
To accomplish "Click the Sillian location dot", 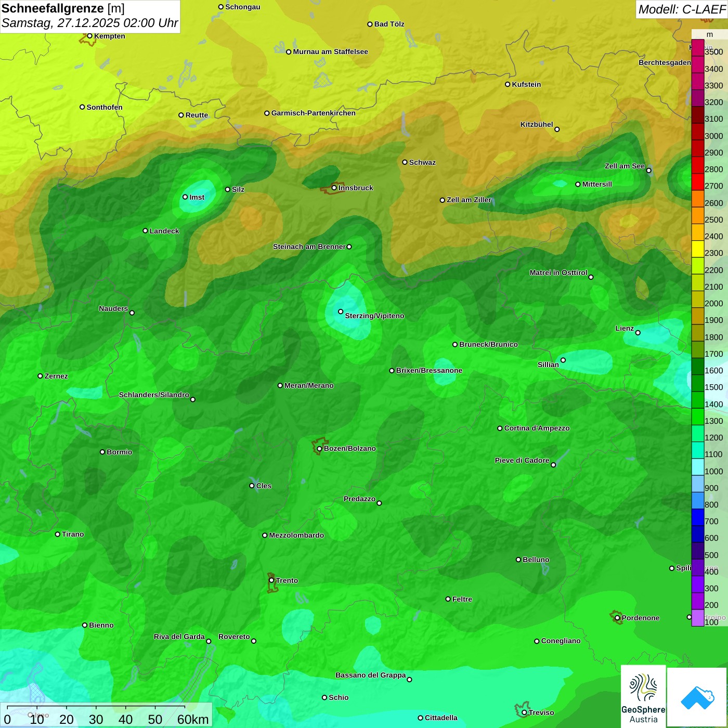I will click(563, 360).
